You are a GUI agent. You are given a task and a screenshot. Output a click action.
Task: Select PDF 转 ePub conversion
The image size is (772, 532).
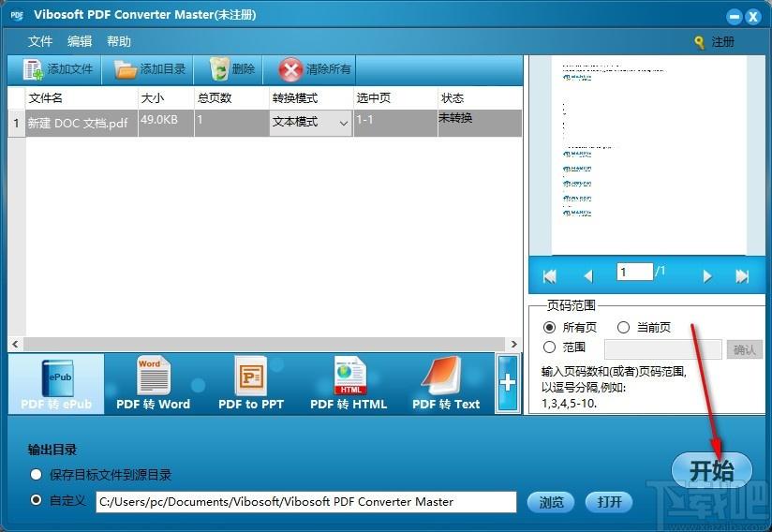point(56,384)
